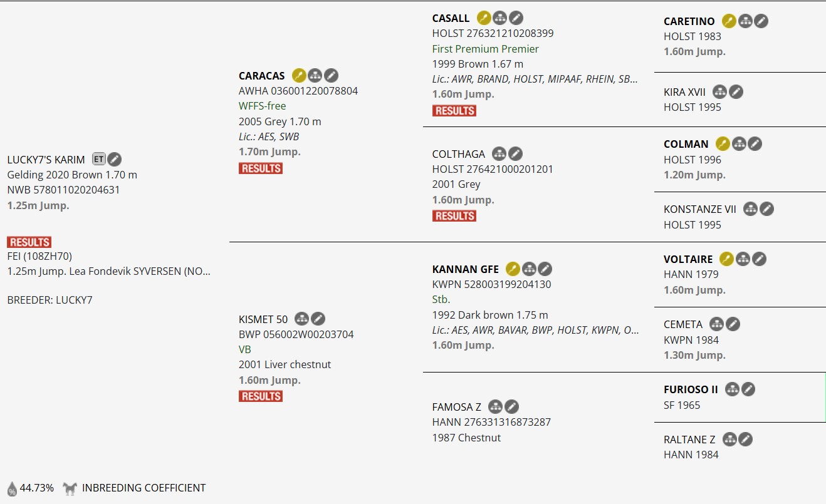Click pedigree tree icon next to FURIOSO II
The height and width of the screenshot is (504, 826).
point(732,389)
